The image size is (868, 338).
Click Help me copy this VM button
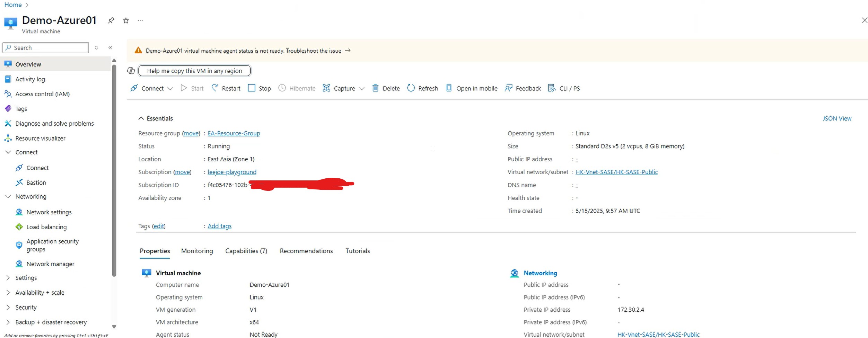point(194,71)
